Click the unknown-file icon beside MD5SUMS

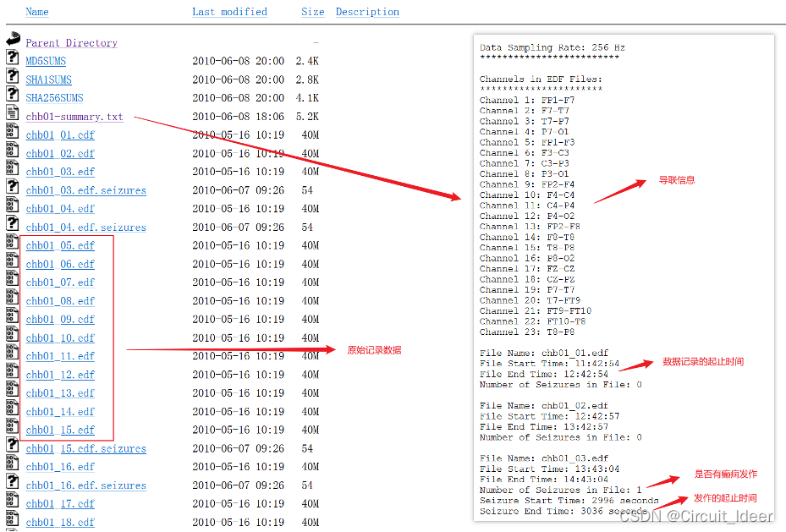click(13, 57)
